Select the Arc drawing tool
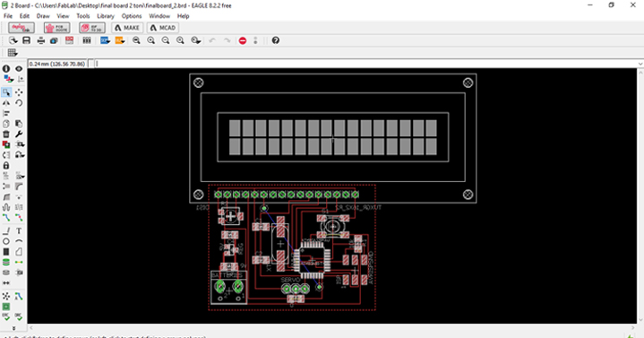 tap(19, 241)
